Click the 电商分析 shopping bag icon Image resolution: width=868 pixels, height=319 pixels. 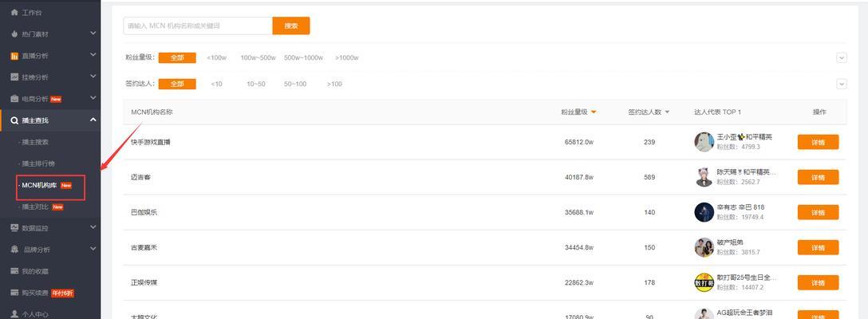click(14, 99)
